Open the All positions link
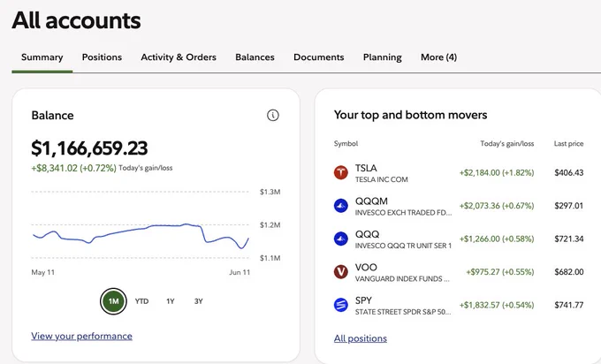This screenshot has height=364, width=601. pyautogui.click(x=361, y=338)
